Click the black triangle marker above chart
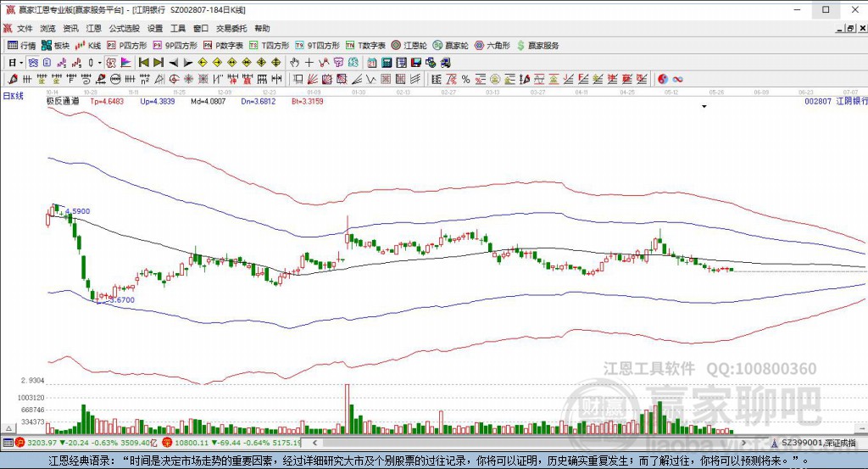868x469 pixels. pos(704,106)
